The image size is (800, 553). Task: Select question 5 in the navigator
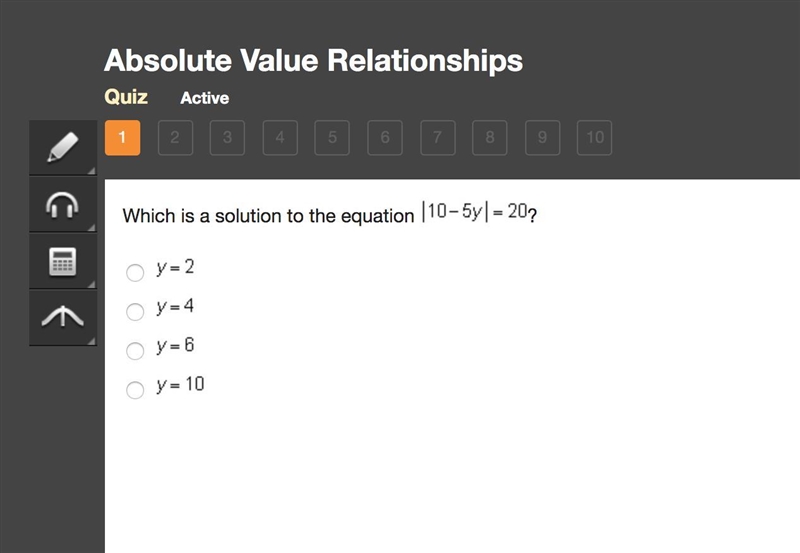click(332, 138)
